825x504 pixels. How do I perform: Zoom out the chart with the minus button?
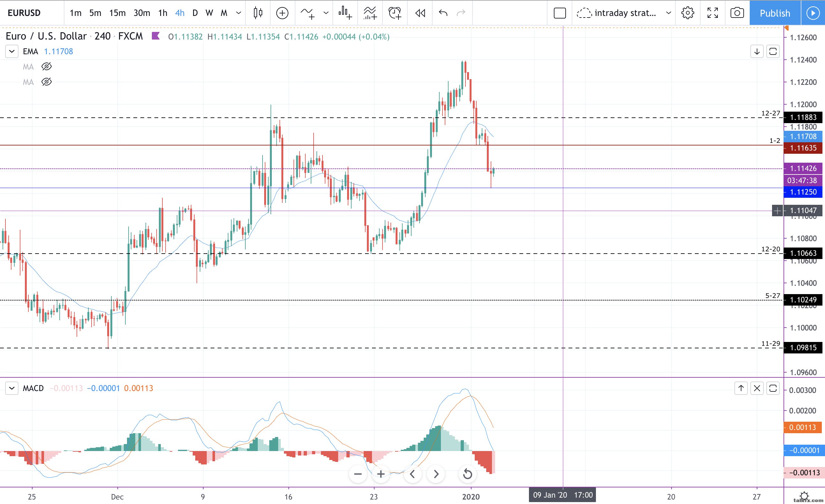tap(358, 474)
